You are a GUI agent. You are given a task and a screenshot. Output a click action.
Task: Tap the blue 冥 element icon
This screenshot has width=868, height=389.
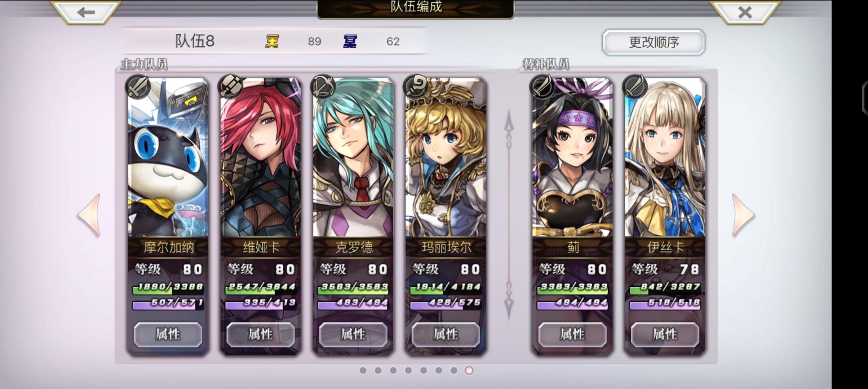click(350, 41)
